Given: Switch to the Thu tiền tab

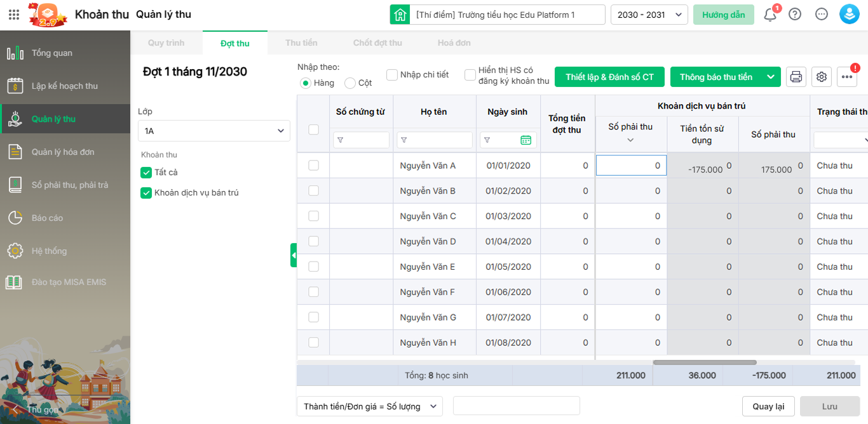Looking at the screenshot, I should click(x=301, y=43).
